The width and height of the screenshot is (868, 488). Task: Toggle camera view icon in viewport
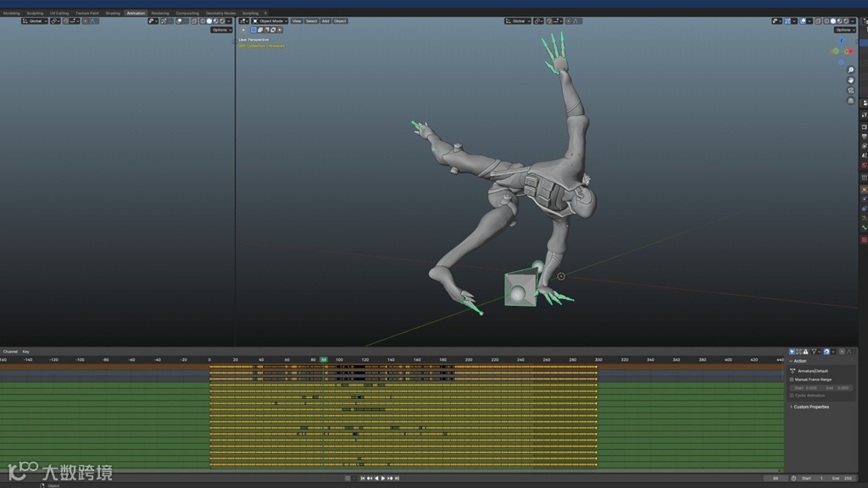tap(850, 91)
